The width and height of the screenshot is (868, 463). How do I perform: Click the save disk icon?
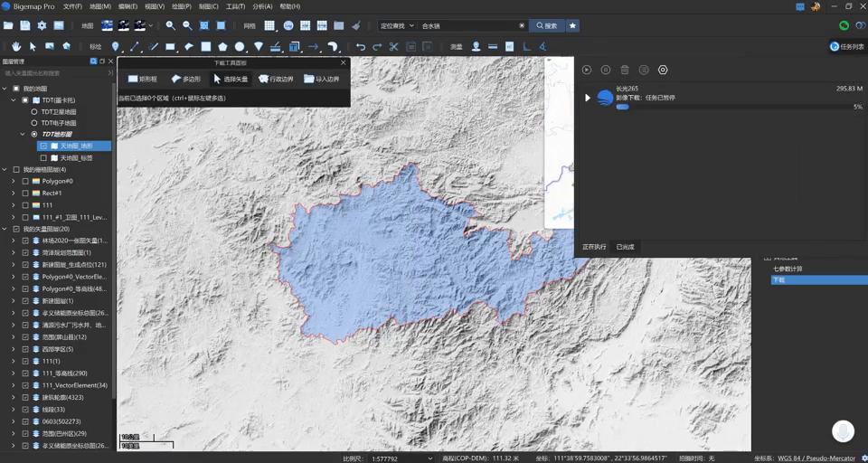(x=25, y=25)
